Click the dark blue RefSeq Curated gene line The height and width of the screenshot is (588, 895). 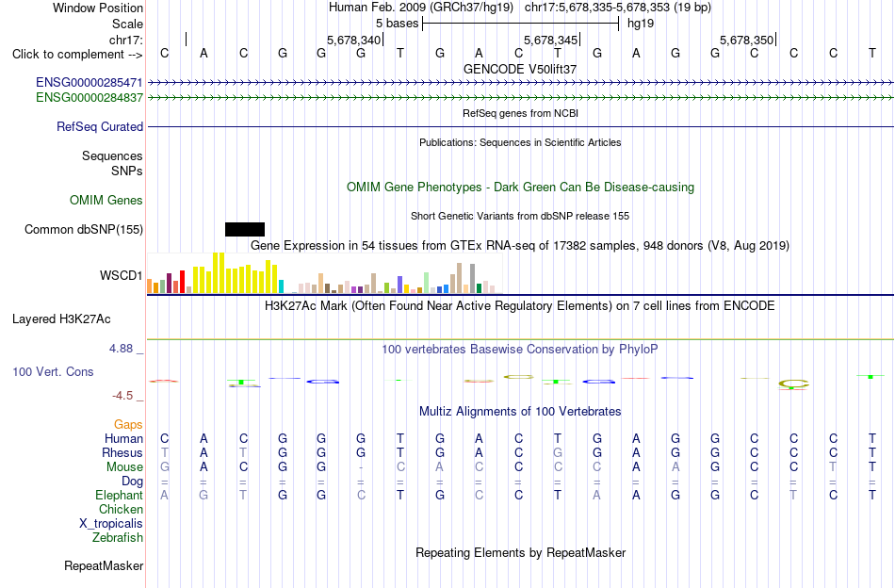[521, 126]
